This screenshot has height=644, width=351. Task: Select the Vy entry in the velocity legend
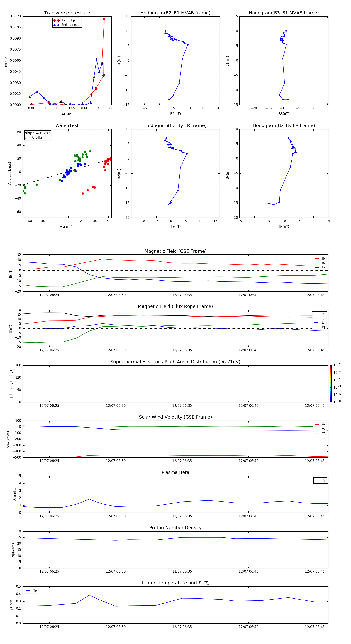320,429
